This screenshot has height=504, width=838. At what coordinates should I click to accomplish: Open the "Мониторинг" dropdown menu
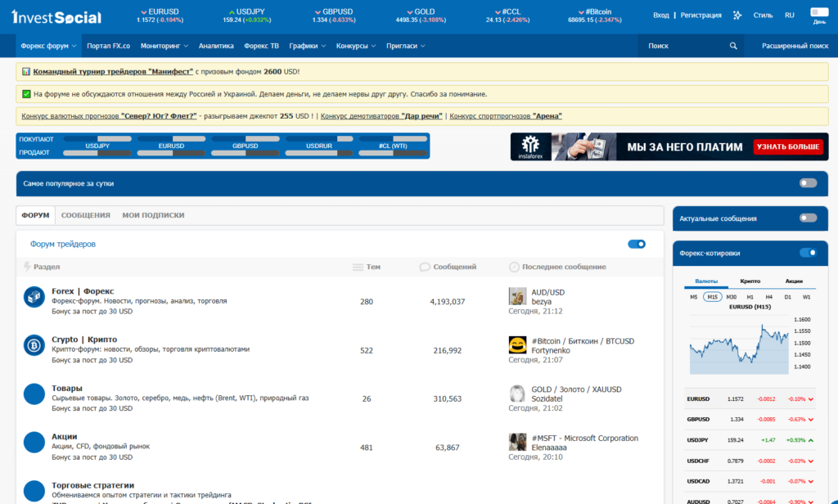(x=164, y=46)
